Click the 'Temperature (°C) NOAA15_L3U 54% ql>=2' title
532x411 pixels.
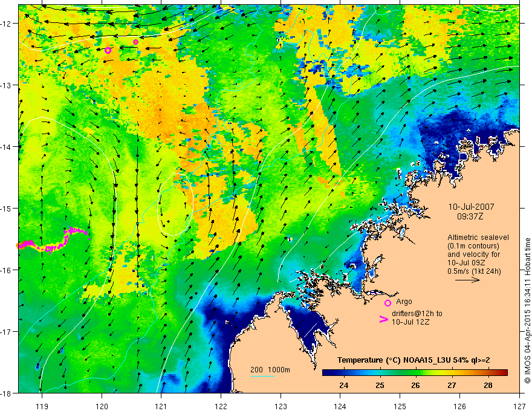point(414,360)
